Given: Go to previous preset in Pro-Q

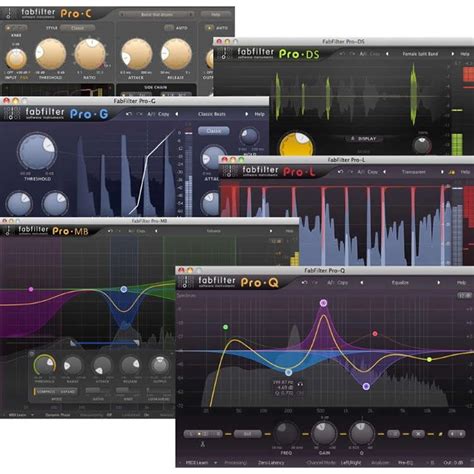Looking at the screenshot, I should [362, 283].
